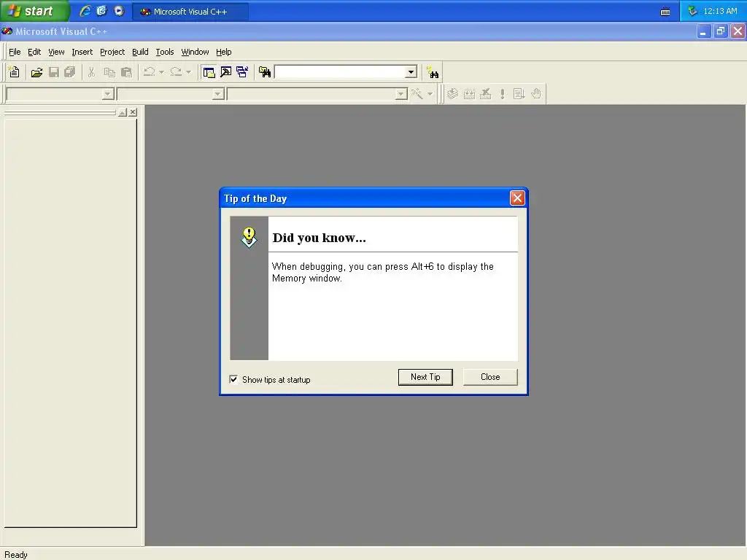Open the Undo history dropdown arrow
Screen dimensions: 747x560
click(x=161, y=72)
